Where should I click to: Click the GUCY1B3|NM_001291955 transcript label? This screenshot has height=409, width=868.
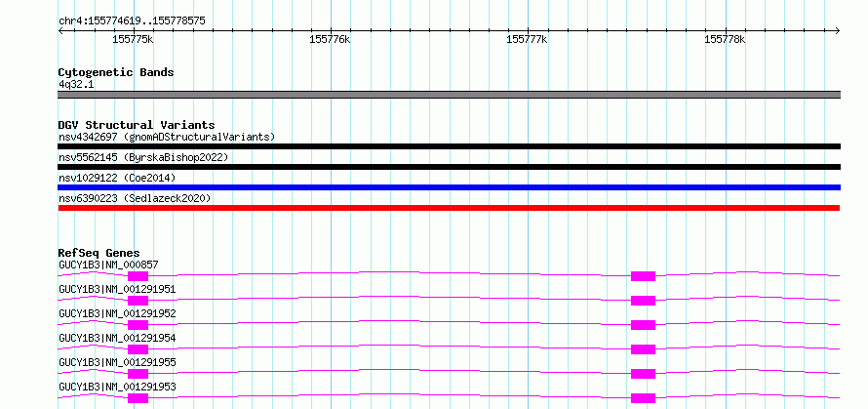click(117, 362)
